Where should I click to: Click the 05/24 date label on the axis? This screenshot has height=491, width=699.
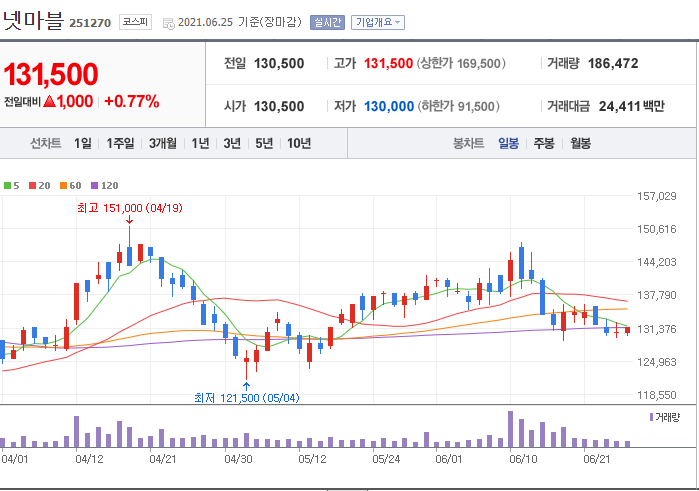point(386,459)
